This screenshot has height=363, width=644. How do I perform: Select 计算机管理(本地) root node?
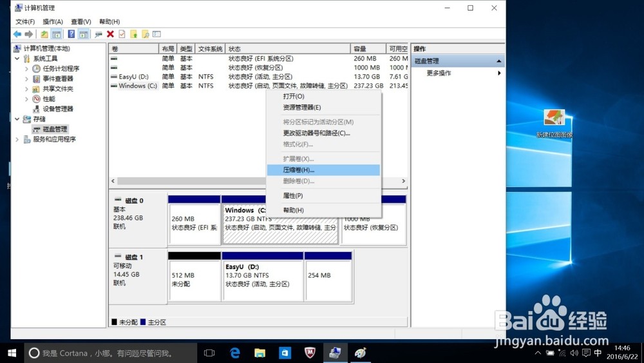click(46, 48)
